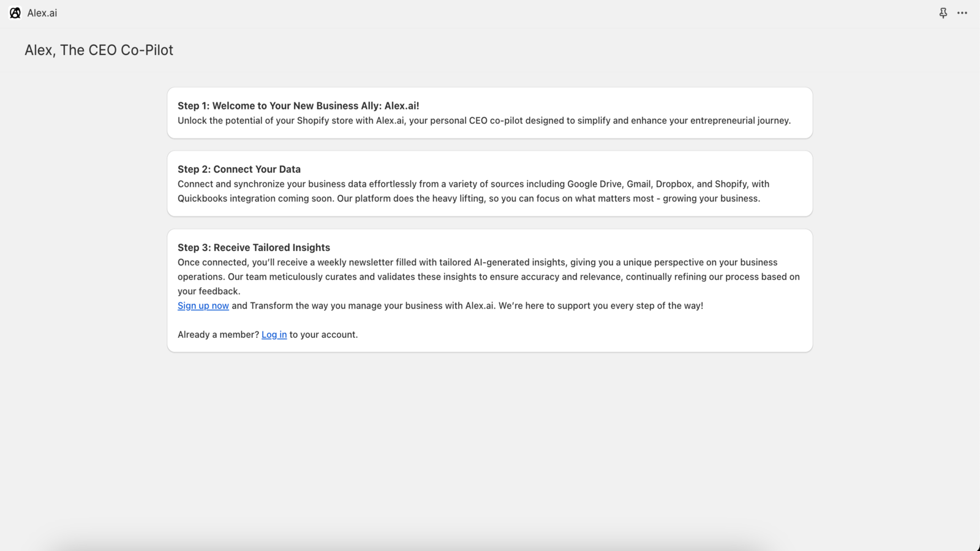The height and width of the screenshot is (551, 980).
Task: Click the Alex.ai app logo icon
Action: (15, 13)
